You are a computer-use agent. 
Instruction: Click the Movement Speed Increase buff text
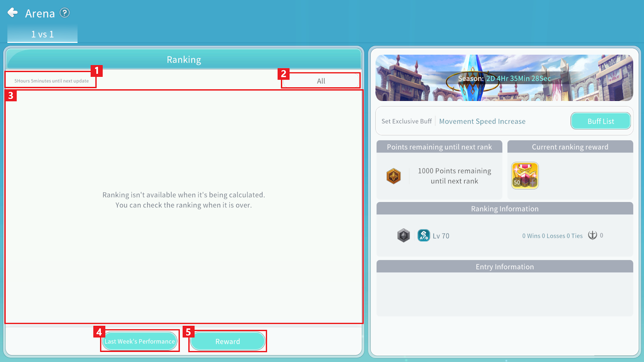click(482, 121)
